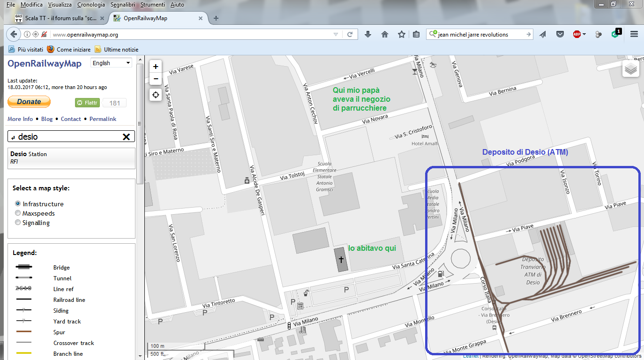Open the Aiuto menu

(x=177, y=5)
